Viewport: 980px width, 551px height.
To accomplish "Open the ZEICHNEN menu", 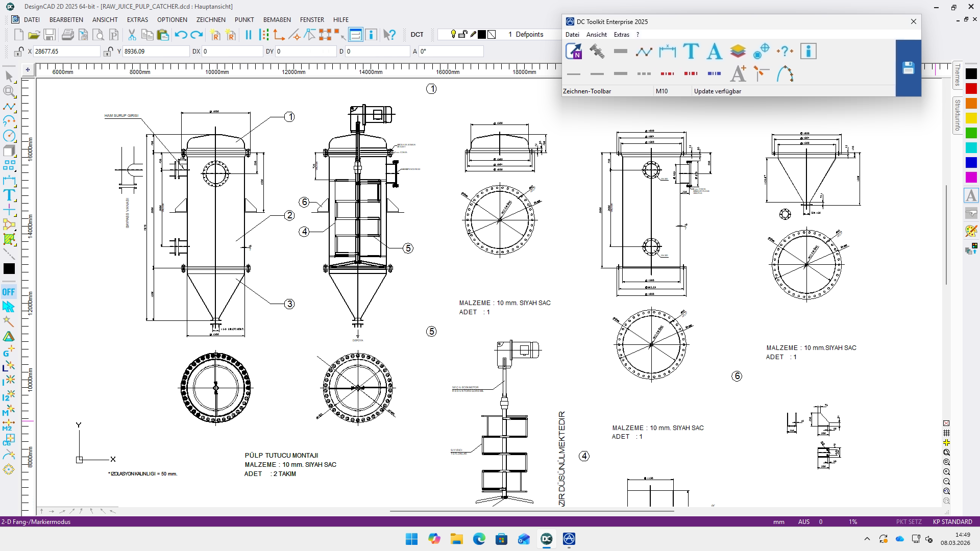I will [211, 19].
